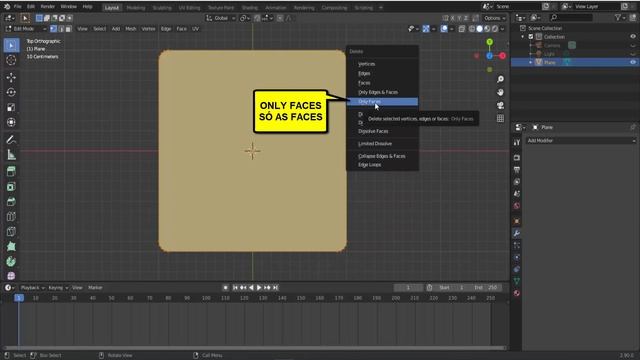The width and height of the screenshot is (640, 360).
Task: Choose Only Faces in Delete menu
Action: 382,102
